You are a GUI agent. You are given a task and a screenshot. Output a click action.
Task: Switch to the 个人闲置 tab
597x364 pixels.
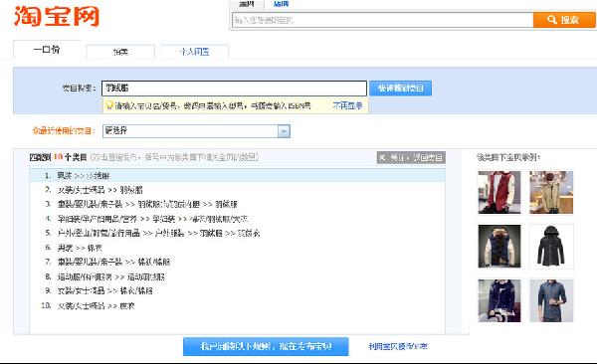tap(194, 52)
